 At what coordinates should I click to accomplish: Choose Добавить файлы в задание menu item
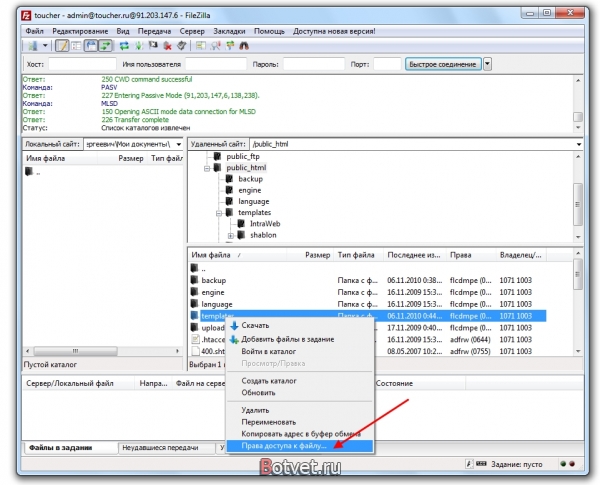click(300, 339)
